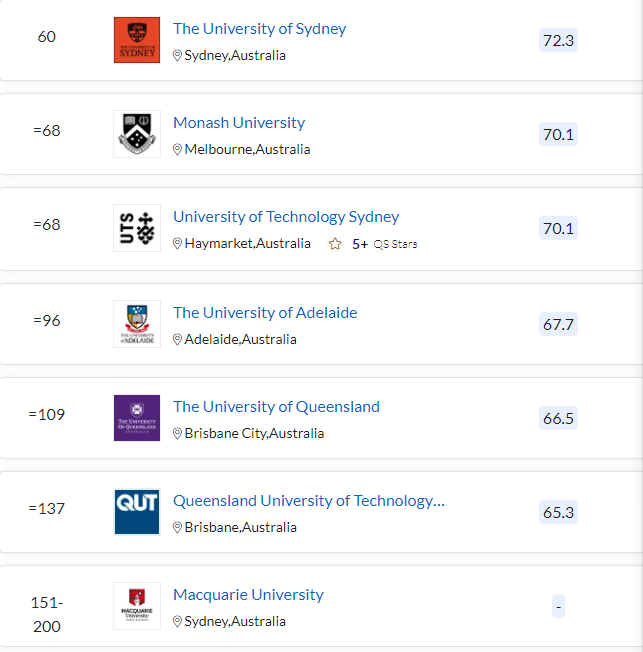Click the QS Stars star icon
The height and width of the screenshot is (652, 643).
point(335,244)
